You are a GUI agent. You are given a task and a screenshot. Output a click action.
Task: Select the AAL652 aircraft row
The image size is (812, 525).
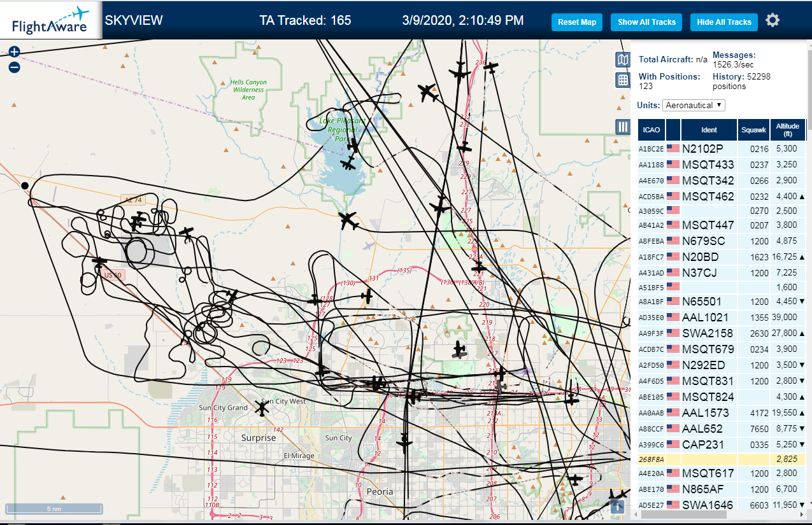click(x=722, y=429)
